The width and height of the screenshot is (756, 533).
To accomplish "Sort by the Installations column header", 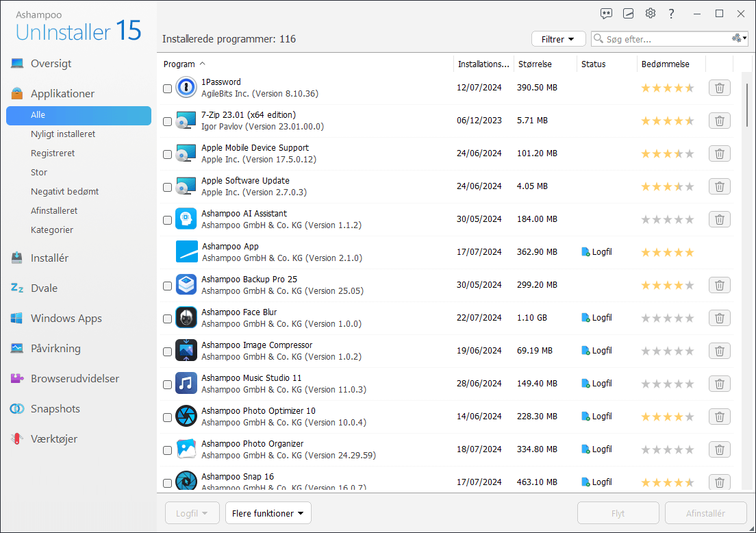I will [483, 64].
